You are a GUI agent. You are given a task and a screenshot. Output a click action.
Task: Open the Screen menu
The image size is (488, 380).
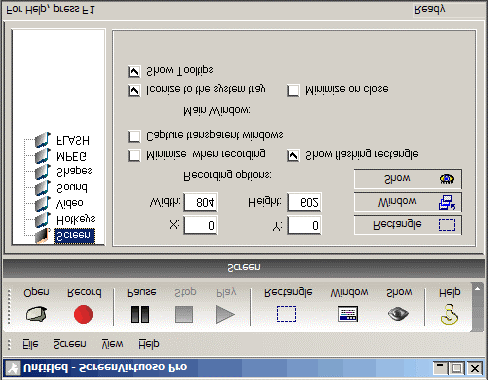coord(70,344)
